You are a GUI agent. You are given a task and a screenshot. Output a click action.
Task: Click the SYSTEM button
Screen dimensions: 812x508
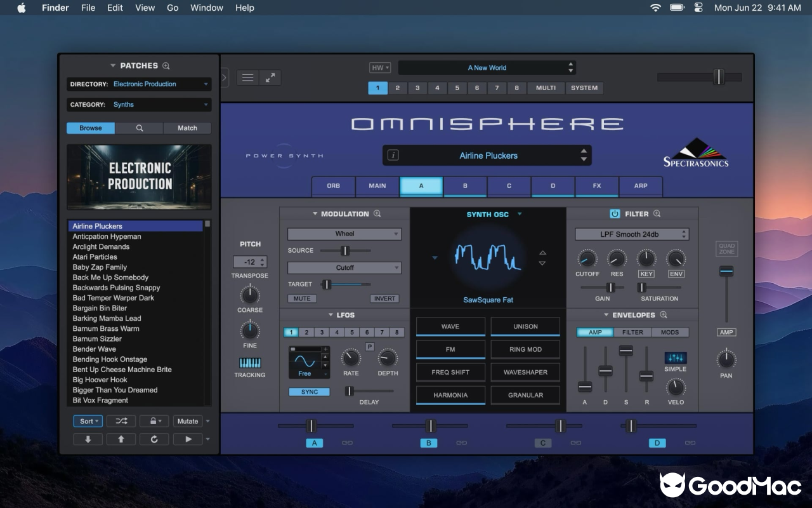pos(584,88)
